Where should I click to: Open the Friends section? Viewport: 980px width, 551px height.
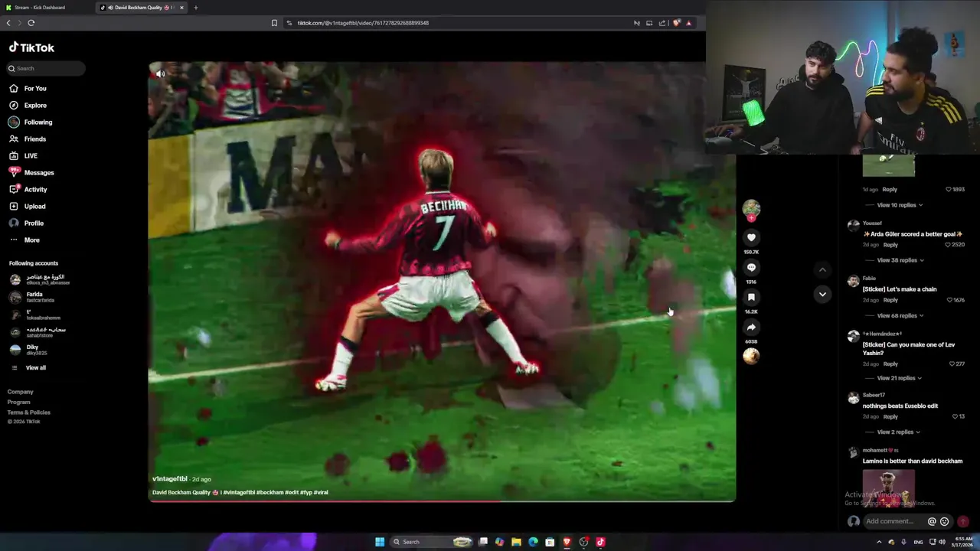tap(28, 139)
